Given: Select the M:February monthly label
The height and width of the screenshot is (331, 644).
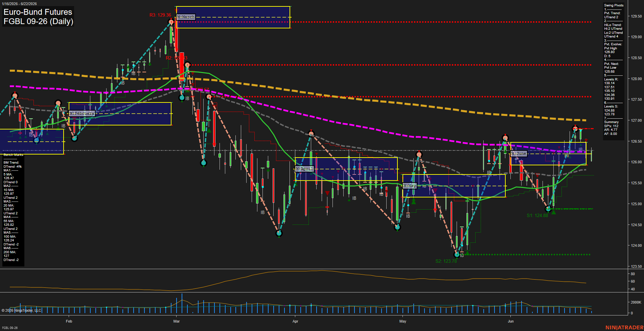Looking at the screenshot, I should (x=82, y=113).
